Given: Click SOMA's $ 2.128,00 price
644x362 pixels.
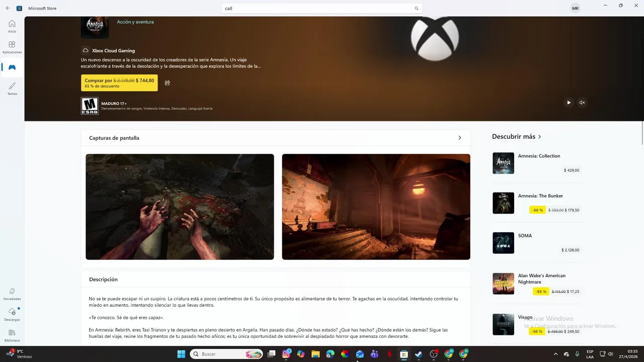Looking at the screenshot, I should coord(570,250).
